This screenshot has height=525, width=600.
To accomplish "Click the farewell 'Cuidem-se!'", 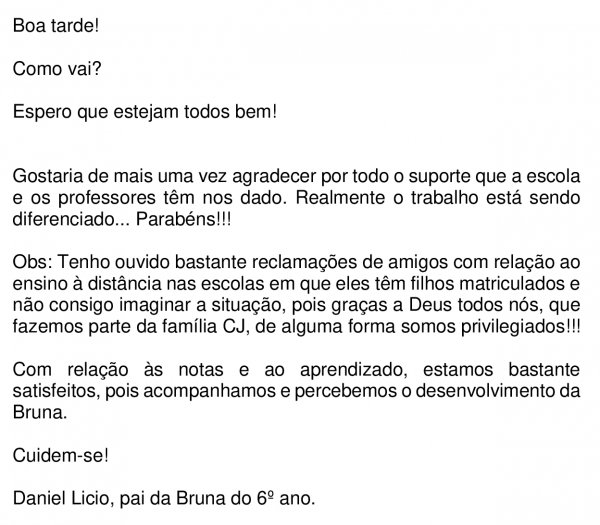I will (x=61, y=456).
